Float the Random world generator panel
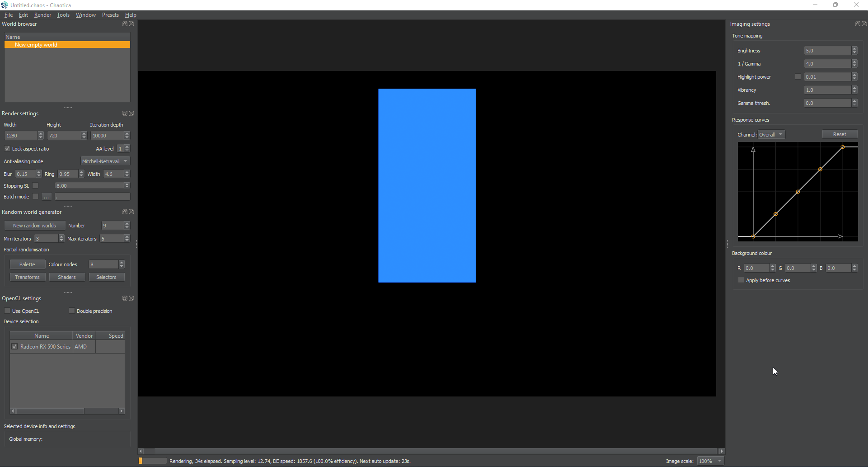The image size is (868, 467). [125, 212]
